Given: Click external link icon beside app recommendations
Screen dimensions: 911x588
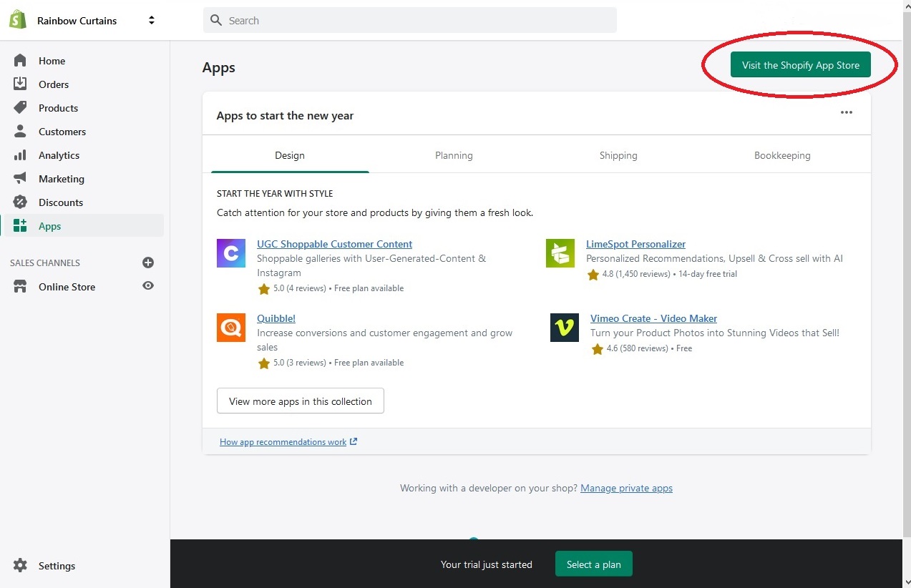Looking at the screenshot, I should [354, 441].
